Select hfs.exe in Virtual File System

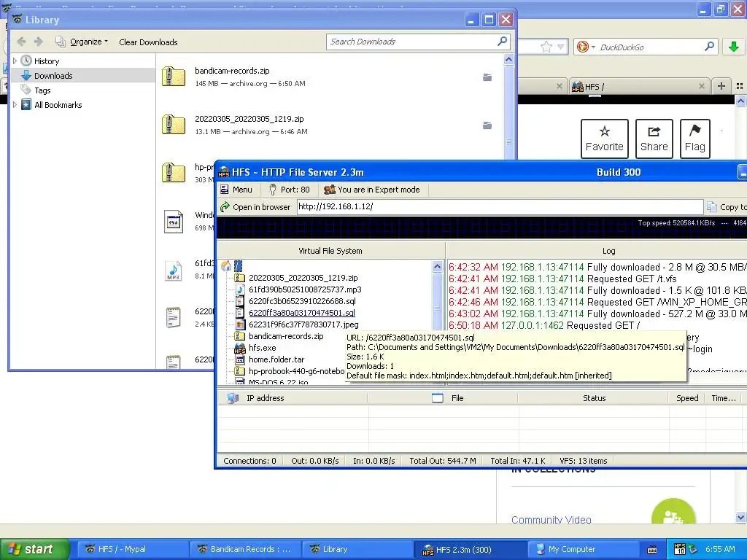coord(262,348)
